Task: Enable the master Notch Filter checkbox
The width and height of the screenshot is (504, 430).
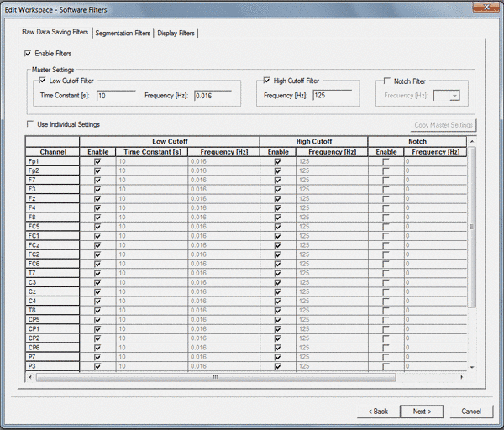Action: point(386,81)
